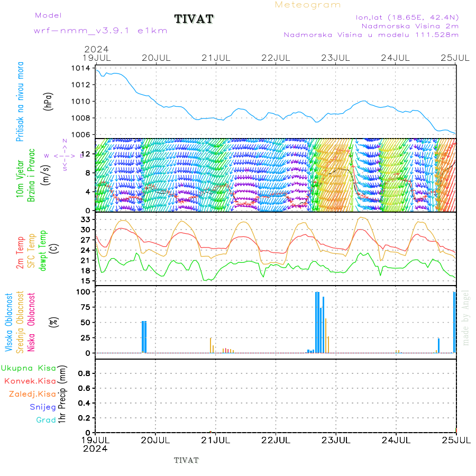The height and width of the screenshot is (476, 476).
Task: Select the 24 temperature tick value
Action: pyautogui.click(x=86, y=251)
